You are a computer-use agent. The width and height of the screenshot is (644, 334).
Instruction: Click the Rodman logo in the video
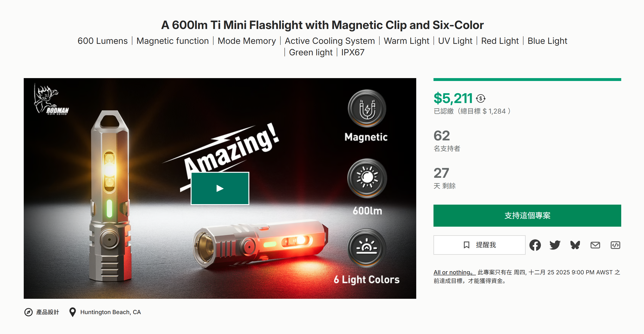51,100
